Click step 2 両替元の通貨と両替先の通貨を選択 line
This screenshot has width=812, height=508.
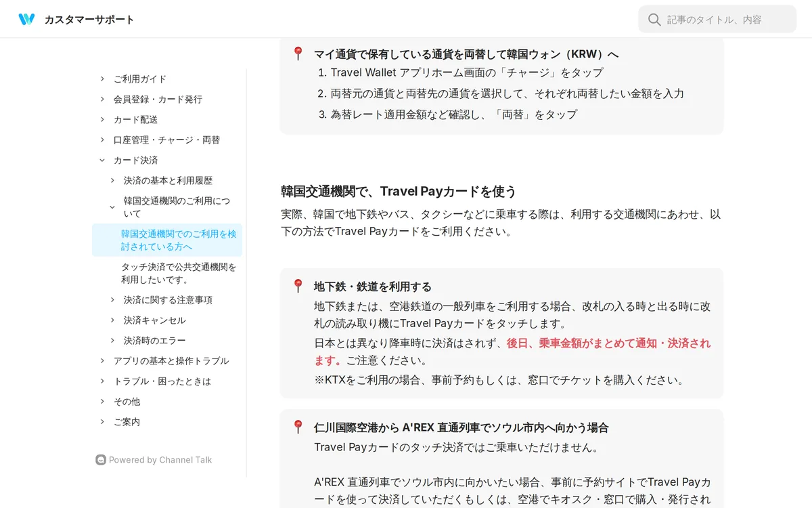(x=507, y=93)
